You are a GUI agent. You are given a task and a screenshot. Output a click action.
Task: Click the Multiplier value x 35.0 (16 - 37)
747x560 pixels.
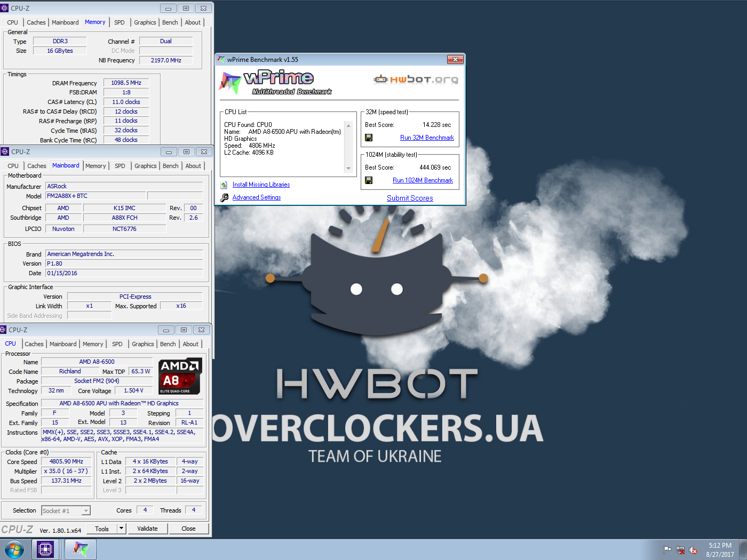click(x=66, y=471)
